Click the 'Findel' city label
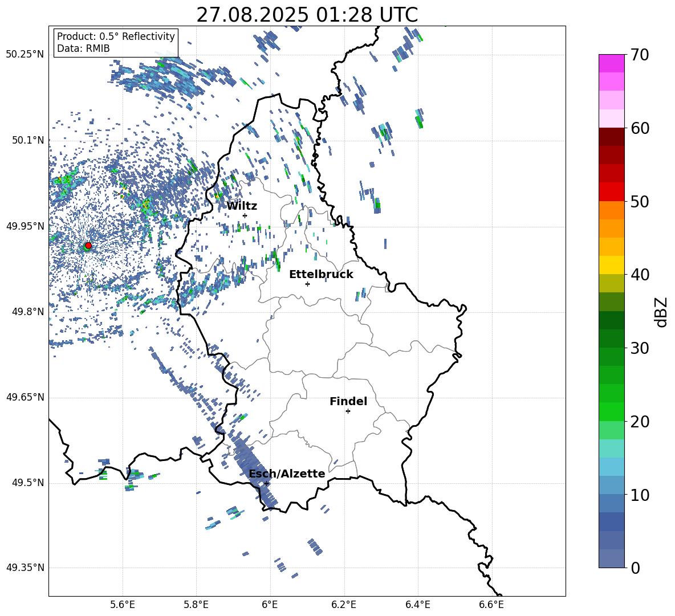675x616 pixels. [348, 401]
